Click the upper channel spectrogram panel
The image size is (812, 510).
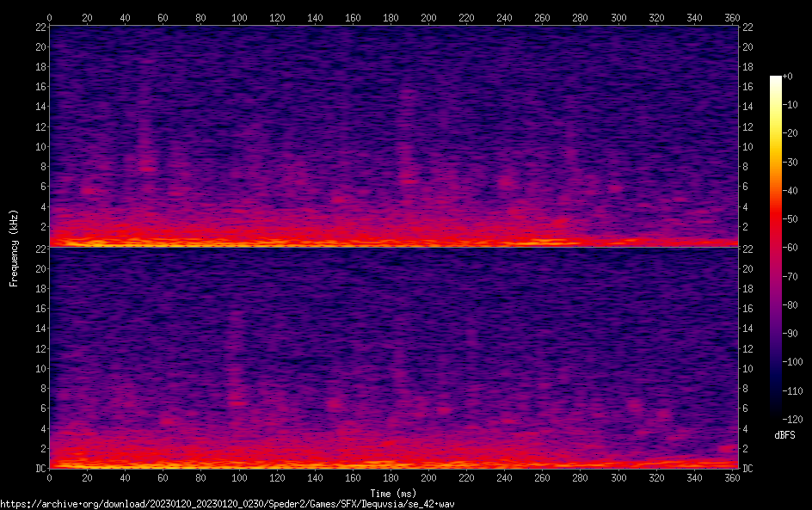[393, 136]
